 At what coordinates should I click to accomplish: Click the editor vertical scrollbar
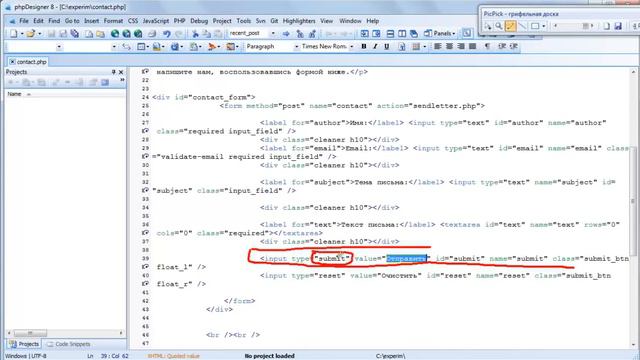pyautogui.click(x=634, y=208)
